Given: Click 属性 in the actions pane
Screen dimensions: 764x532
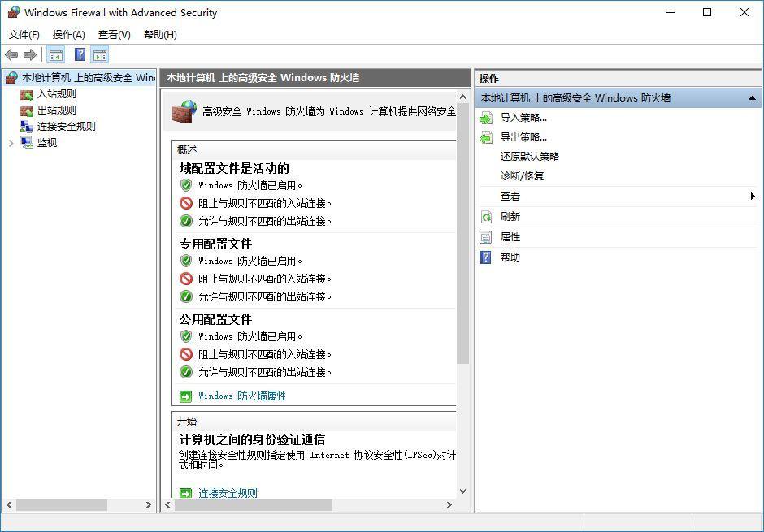Looking at the screenshot, I should coord(510,237).
